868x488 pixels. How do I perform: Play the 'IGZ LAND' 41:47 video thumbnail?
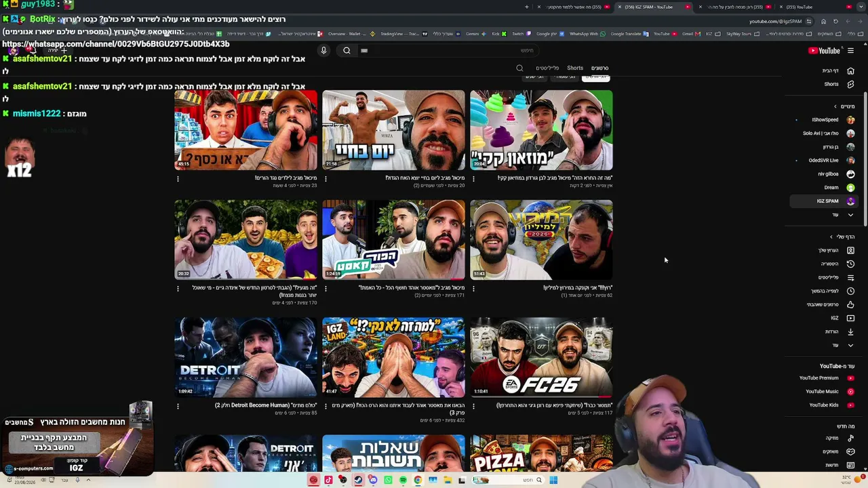click(x=393, y=357)
